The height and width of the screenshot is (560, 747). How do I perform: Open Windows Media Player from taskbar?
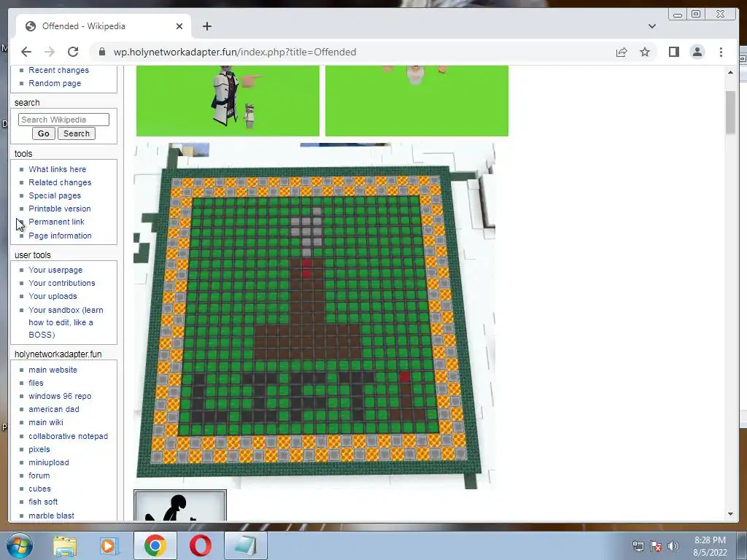(109, 545)
